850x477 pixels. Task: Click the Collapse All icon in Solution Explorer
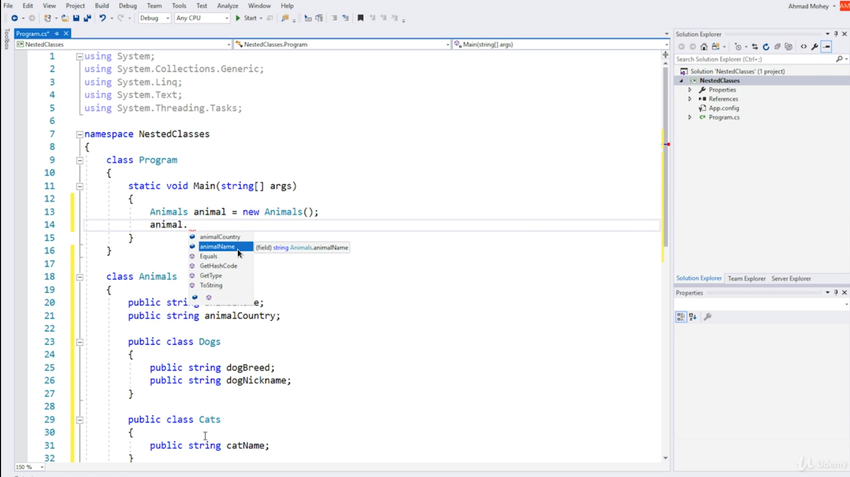[x=777, y=47]
